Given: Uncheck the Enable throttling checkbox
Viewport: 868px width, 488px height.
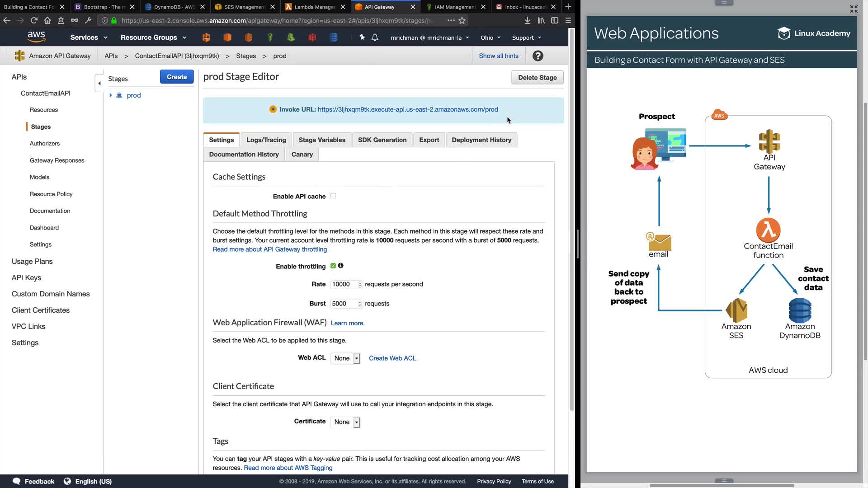Looking at the screenshot, I should [x=333, y=266].
